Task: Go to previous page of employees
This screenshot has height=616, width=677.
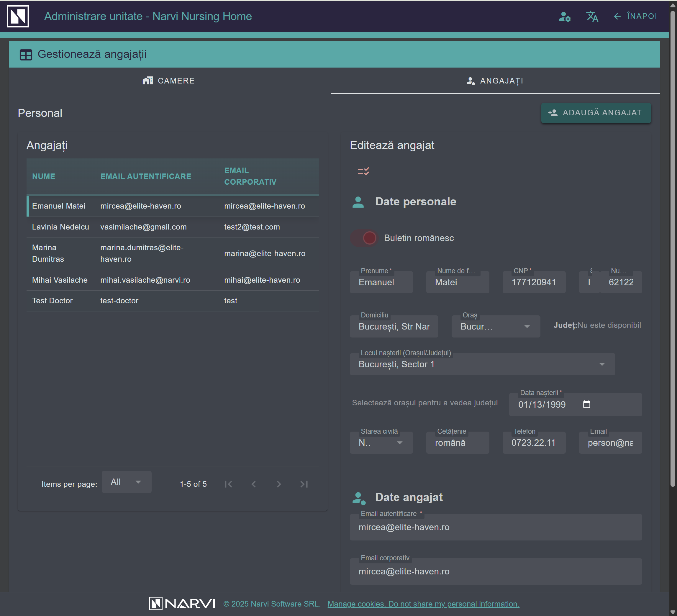Action: tap(253, 484)
